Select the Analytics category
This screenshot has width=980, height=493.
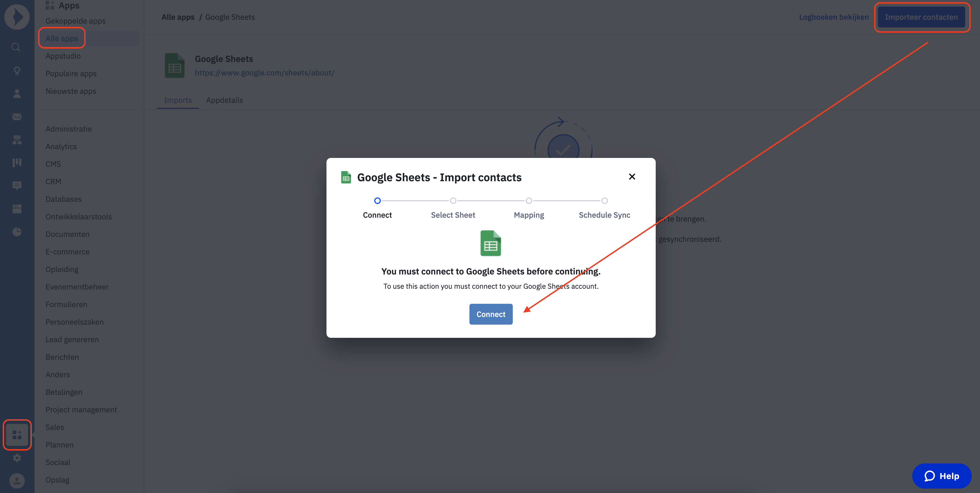pos(61,146)
